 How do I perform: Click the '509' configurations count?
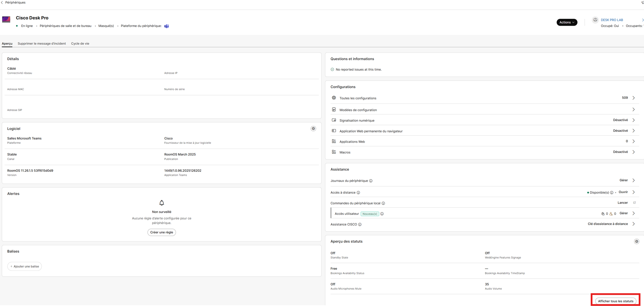[625, 98]
